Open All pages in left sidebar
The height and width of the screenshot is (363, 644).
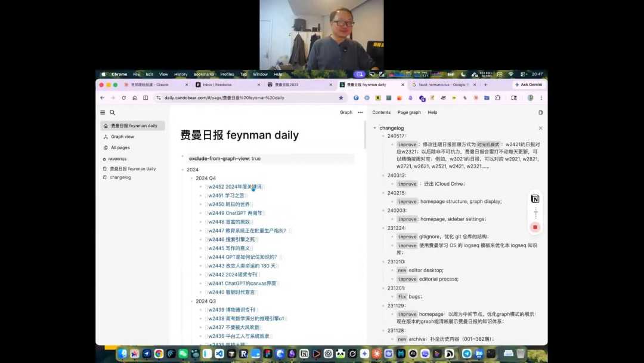pos(132,147)
